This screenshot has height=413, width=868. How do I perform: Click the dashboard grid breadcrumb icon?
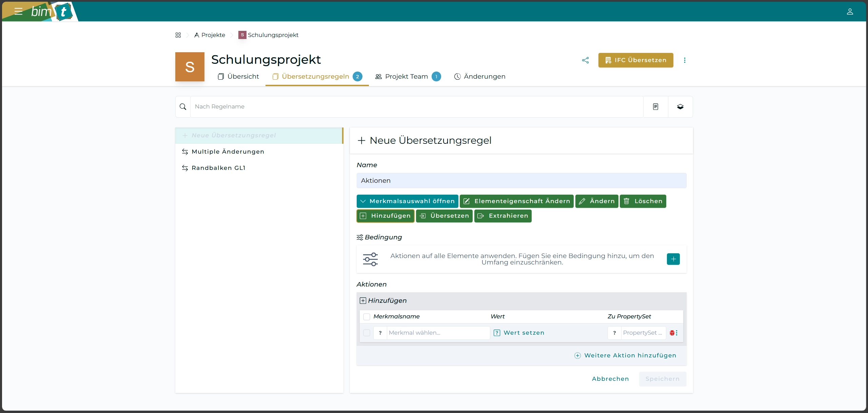[x=178, y=35]
